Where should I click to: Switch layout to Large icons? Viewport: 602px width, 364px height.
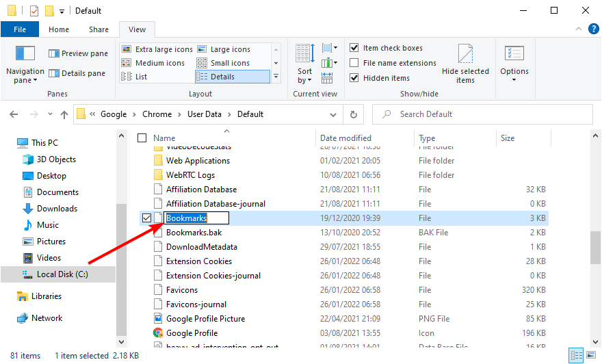click(x=224, y=49)
